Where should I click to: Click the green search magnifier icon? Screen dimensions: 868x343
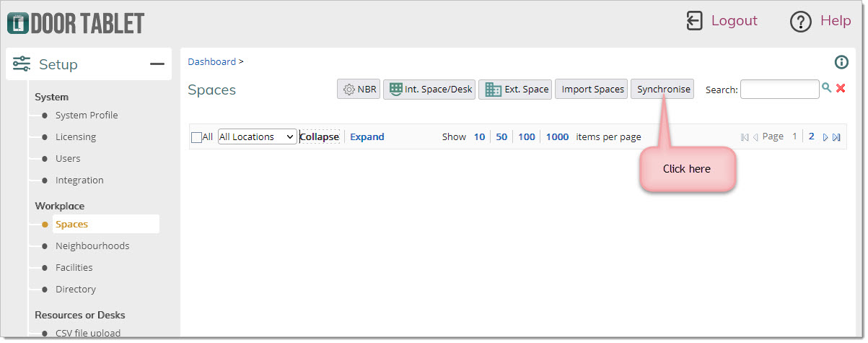click(x=826, y=88)
